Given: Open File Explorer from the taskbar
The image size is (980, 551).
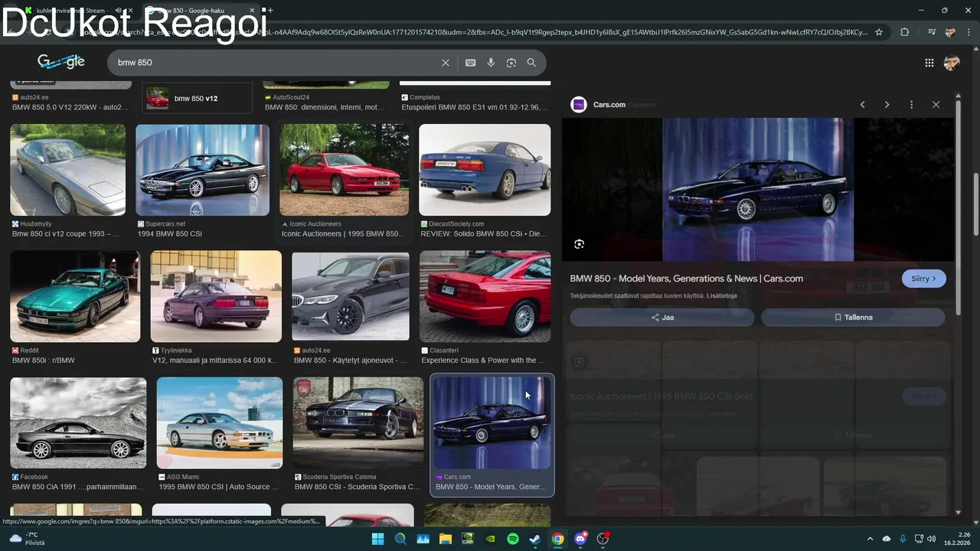Looking at the screenshot, I should [445, 539].
